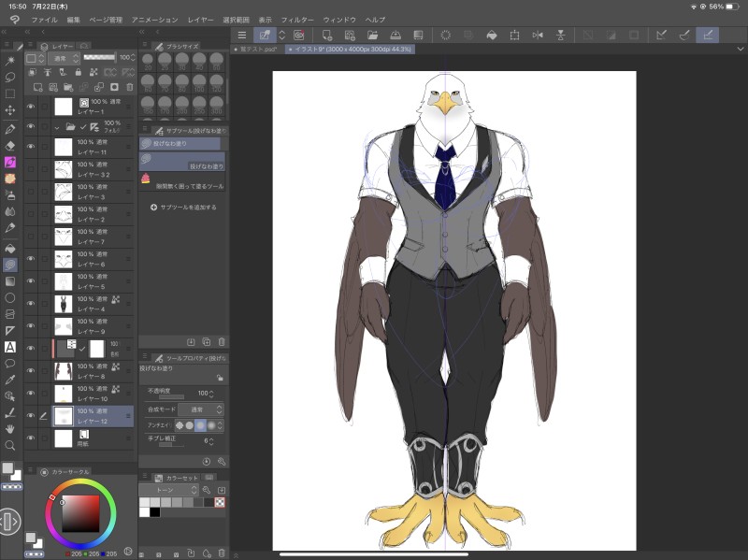Viewport: 748px width, 560px height.
Task: Show レイヤー 3 by clicking its visibility box
Action: click(x=31, y=192)
